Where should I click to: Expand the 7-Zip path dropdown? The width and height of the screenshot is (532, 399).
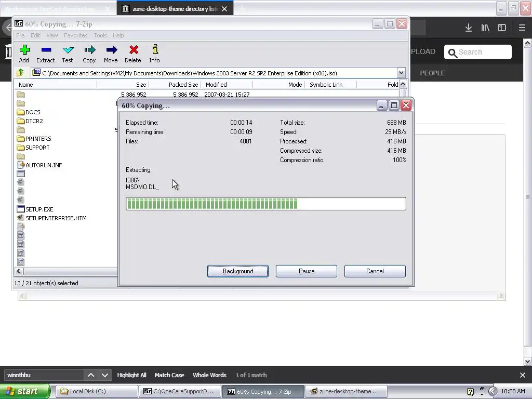(x=401, y=73)
